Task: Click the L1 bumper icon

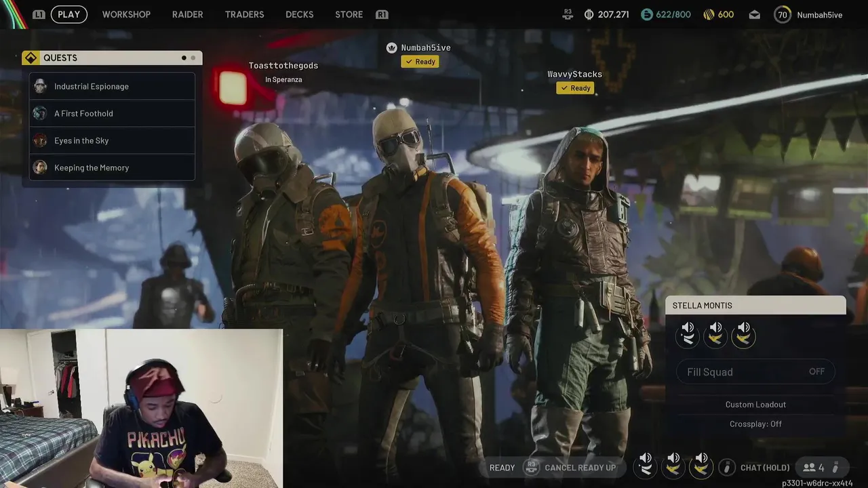Action: [x=39, y=14]
